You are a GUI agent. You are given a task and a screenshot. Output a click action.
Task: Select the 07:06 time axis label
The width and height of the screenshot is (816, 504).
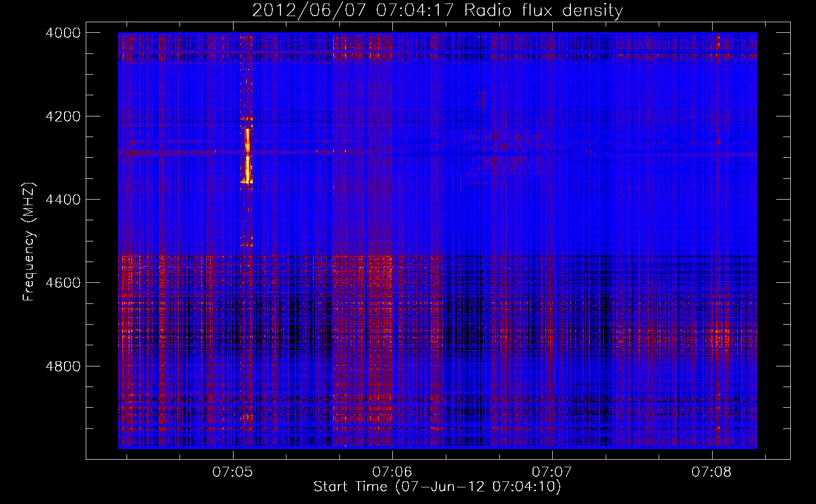click(392, 472)
